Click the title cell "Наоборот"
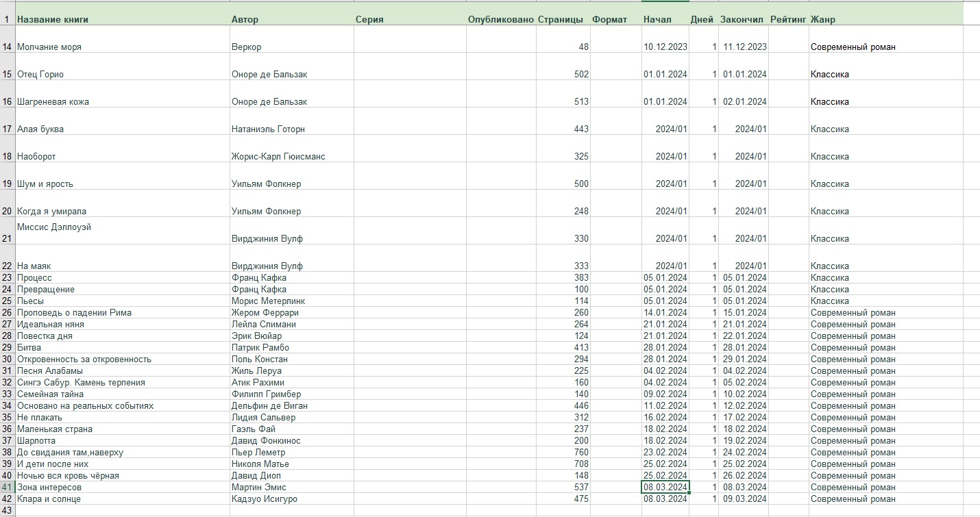The width and height of the screenshot is (980, 517). click(x=122, y=149)
